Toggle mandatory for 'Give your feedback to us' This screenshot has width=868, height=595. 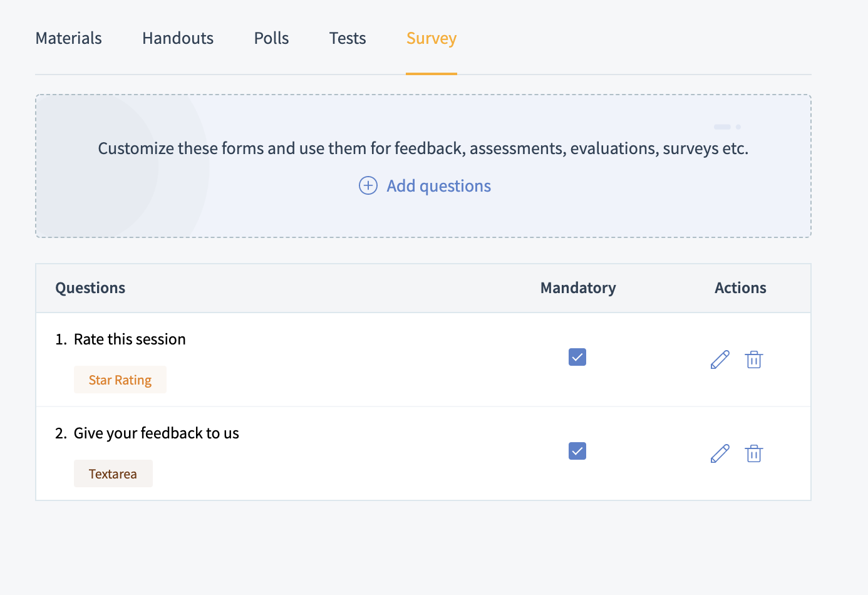point(577,451)
